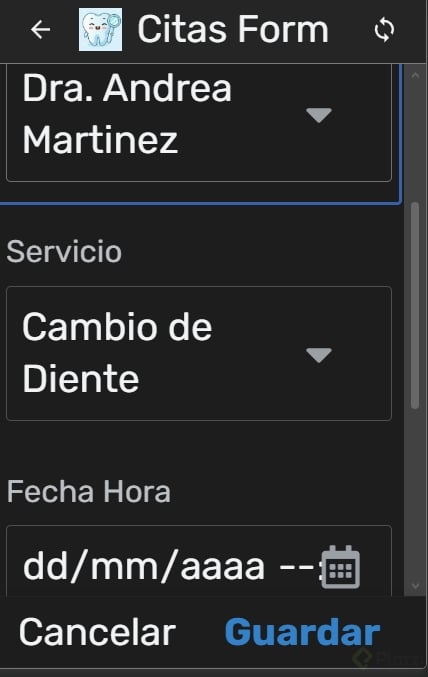
Task: Click the vertical scrollbar thumb
Action: click(x=415, y=306)
